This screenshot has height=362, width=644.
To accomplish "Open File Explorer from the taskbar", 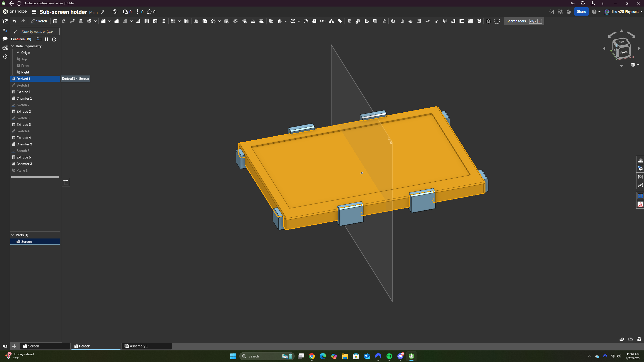I will (x=345, y=356).
